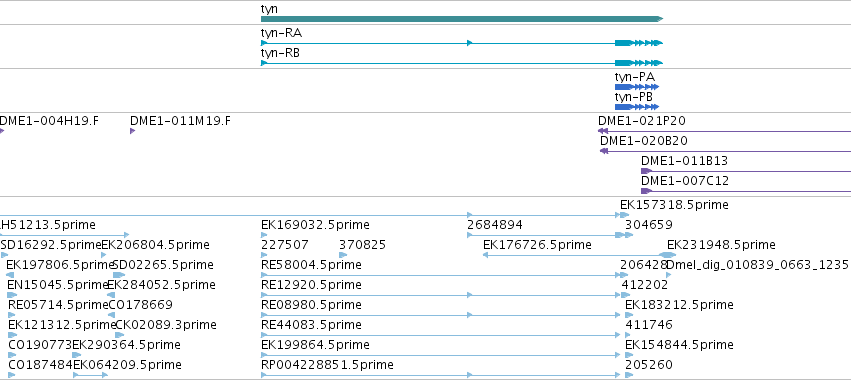Image resolution: width=851 pixels, height=380 pixels.
Task: Select the EK231948.5prime glyph
Action: click(x=668, y=255)
